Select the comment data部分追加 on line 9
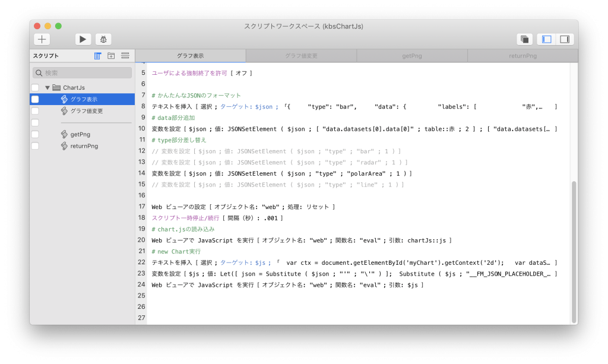 coord(173,118)
